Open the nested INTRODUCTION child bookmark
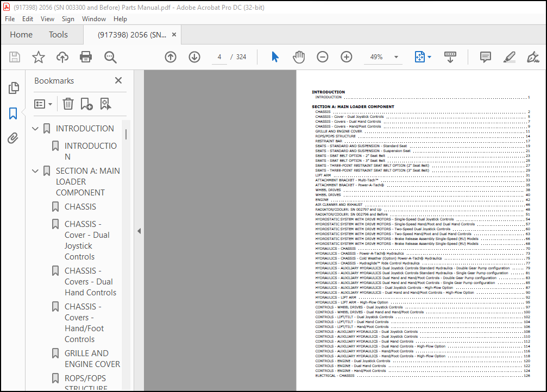Viewport: 547px width, 392px height. (90, 151)
